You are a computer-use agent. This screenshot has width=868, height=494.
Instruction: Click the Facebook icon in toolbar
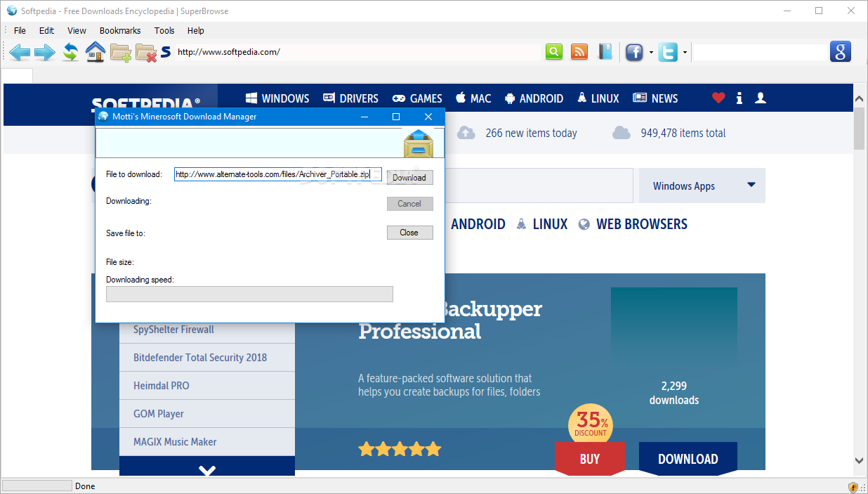(x=634, y=52)
